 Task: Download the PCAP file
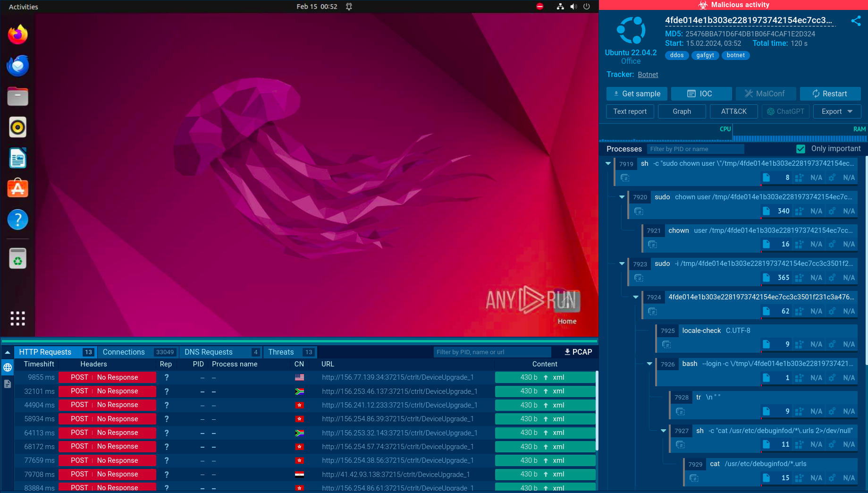tap(578, 352)
